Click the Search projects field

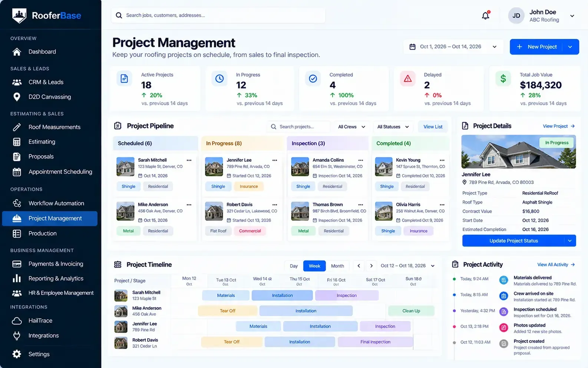[298, 127]
